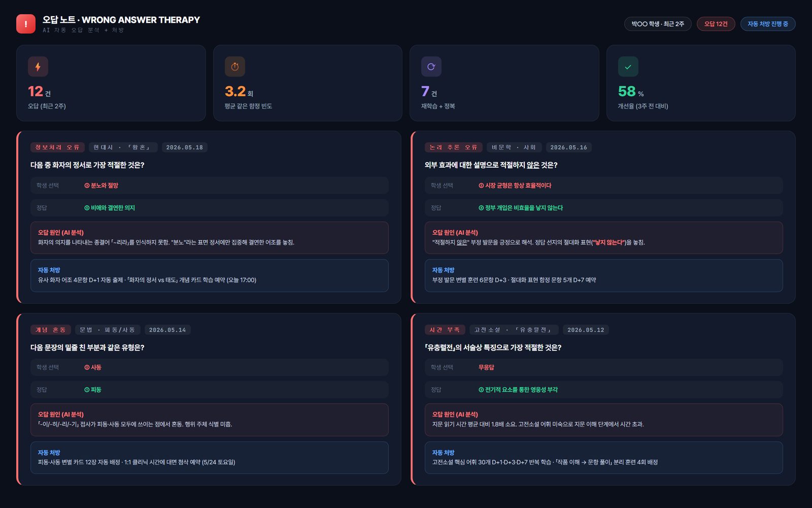Viewport: 812px width, 508px height.
Task: Click the lightning bolt icon in 오답 card
Action: [38, 67]
